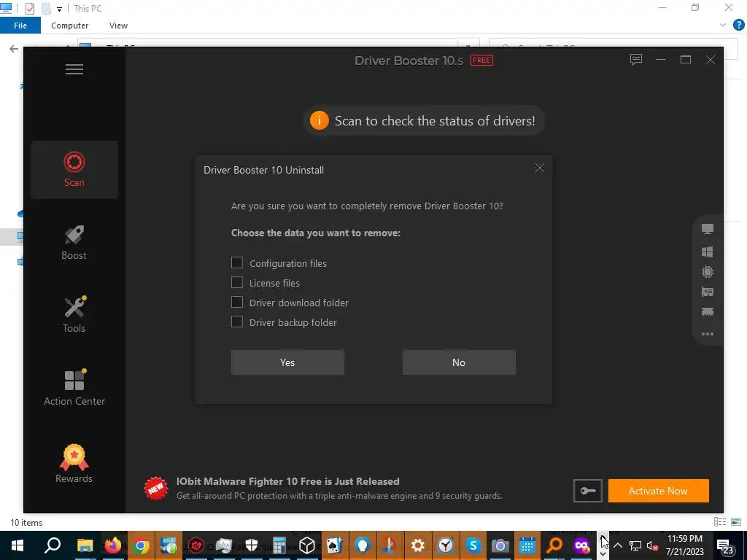This screenshot has width=747, height=560.
Task: Open the File tab in This PC window
Action: click(x=20, y=26)
